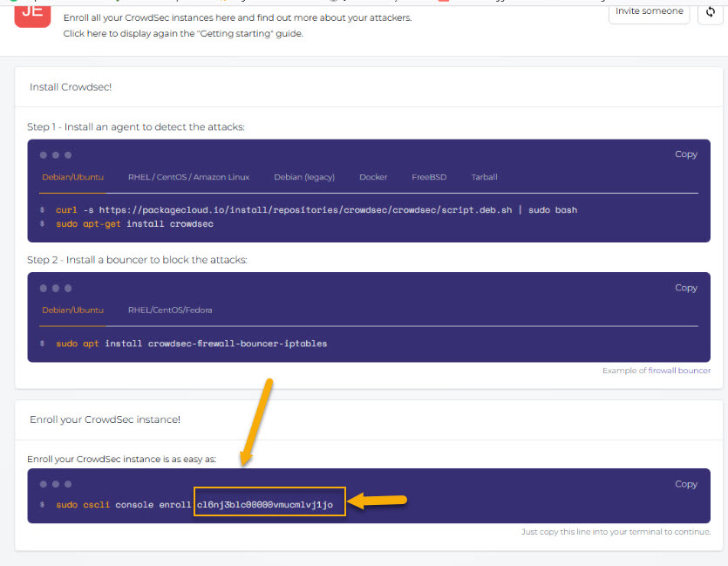Copy the cscli console enroll command
The width and height of the screenshot is (728, 566).
[686, 483]
